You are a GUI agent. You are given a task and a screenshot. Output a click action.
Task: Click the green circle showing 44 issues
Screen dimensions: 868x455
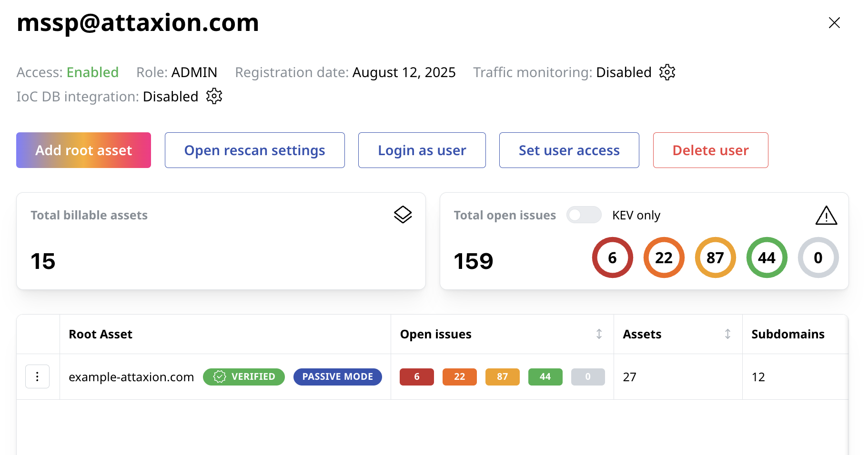pos(767,257)
